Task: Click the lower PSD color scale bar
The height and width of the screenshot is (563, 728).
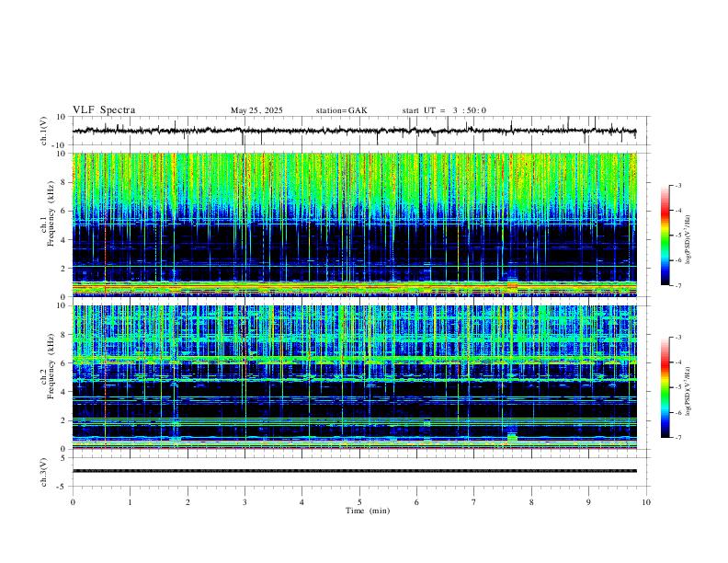Action: coord(665,387)
